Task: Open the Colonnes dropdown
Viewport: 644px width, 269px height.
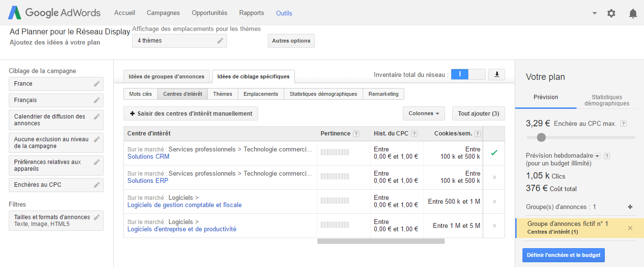Action: click(x=424, y=114)
